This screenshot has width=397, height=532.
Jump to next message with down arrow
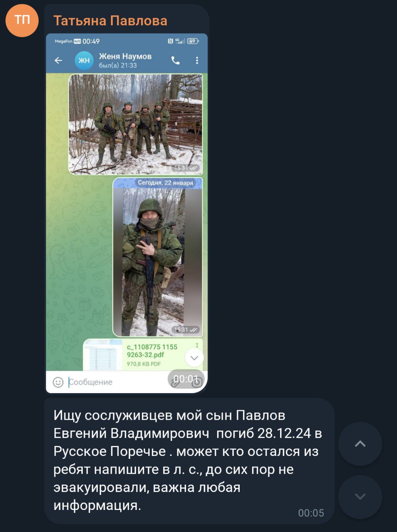click(x=360, y=497)
